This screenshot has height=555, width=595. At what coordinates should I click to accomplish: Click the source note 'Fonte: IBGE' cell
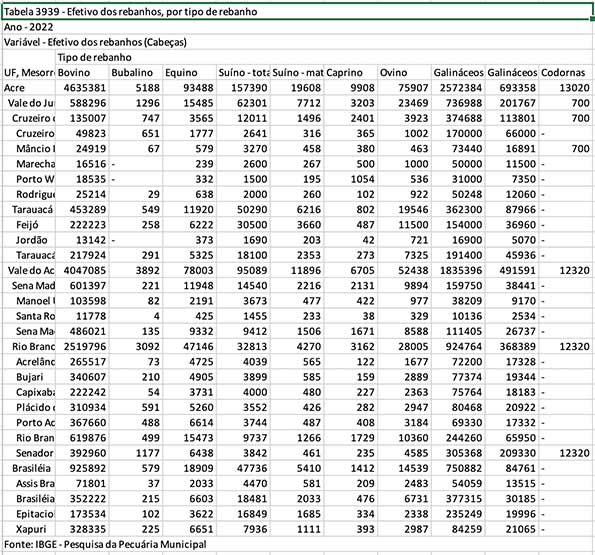(105, 544)
